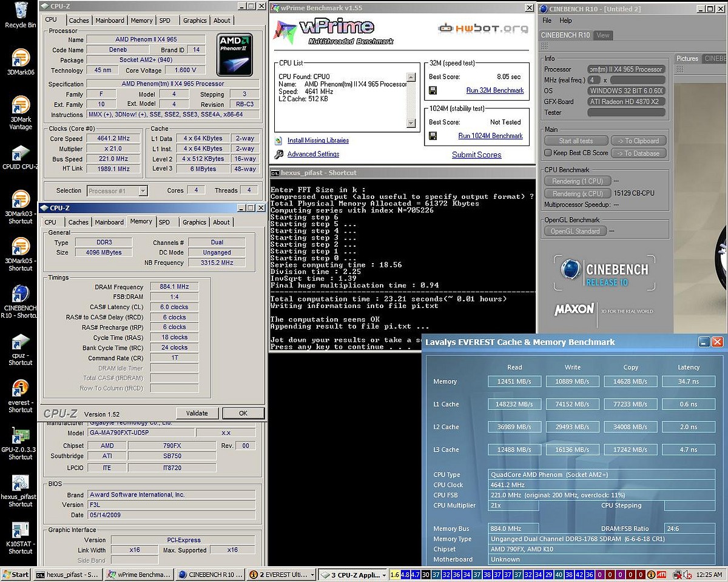Open the K10STAT shortcut desktop icon

tap(20, 538)
